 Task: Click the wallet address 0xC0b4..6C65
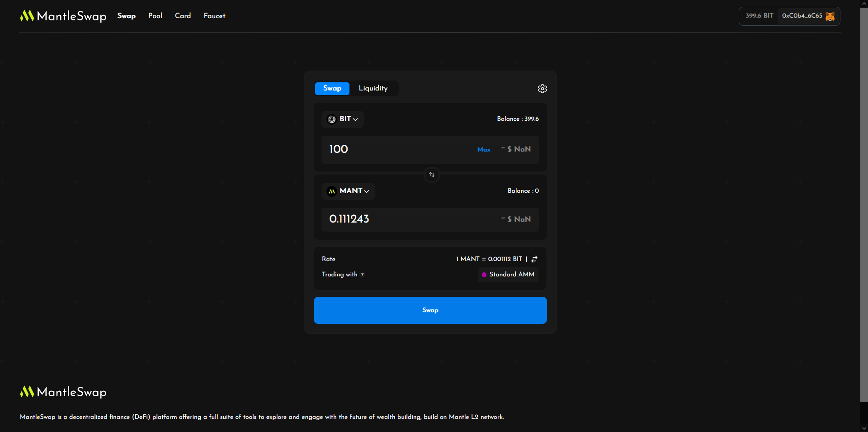point(802,16)
